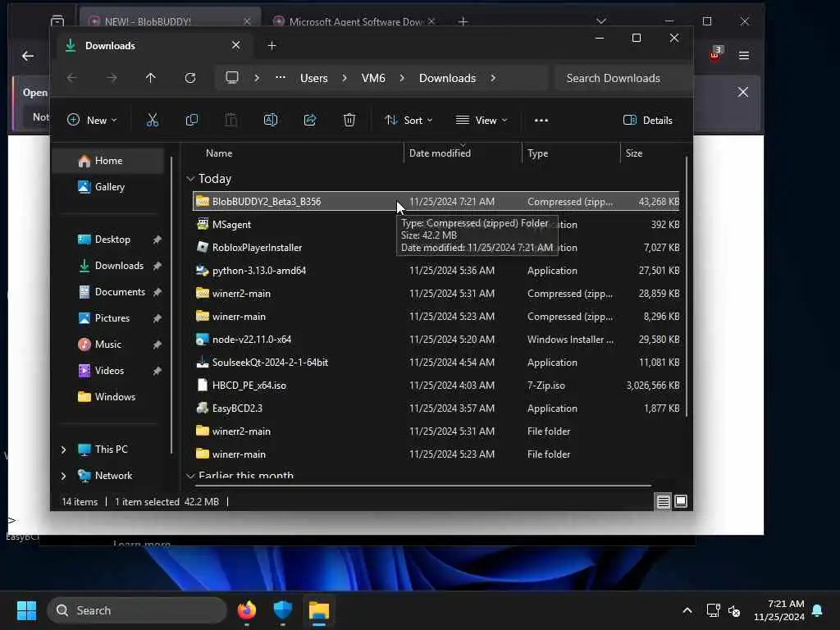Select HBCD_PE_x64.iso file
840x630 pixels.
pyautogui.click(x=436, y=386)
